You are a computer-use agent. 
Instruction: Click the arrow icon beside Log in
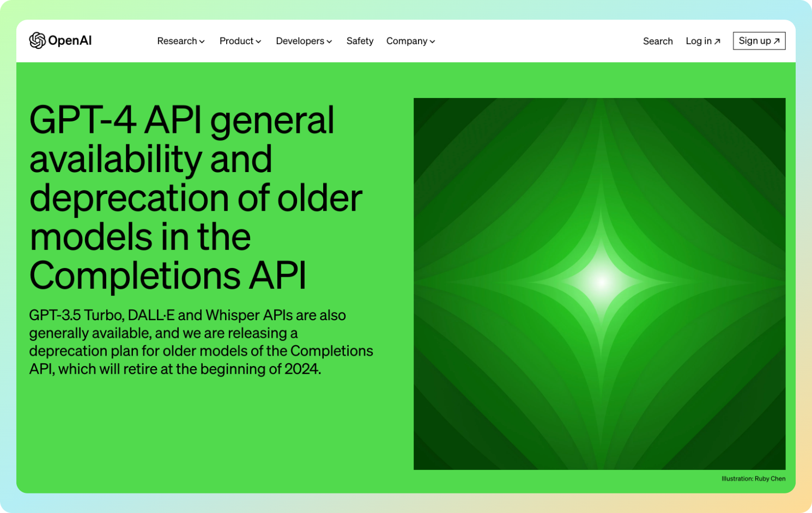(717, 41)
